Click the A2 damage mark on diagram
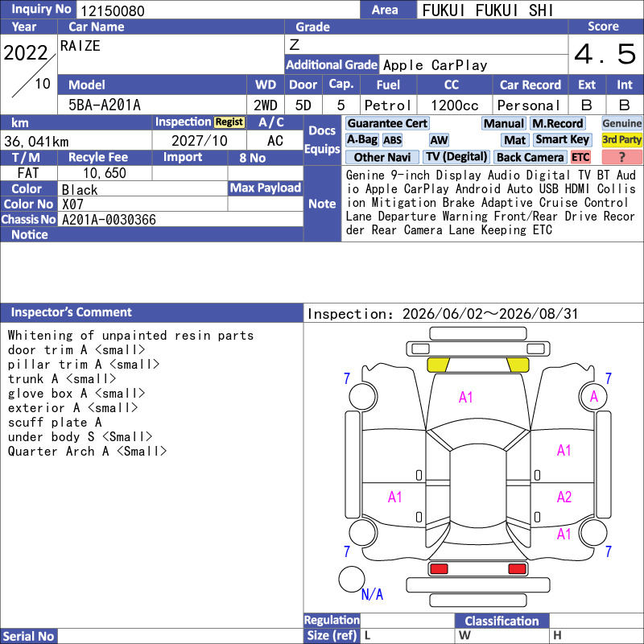 [x=564, y=497]
